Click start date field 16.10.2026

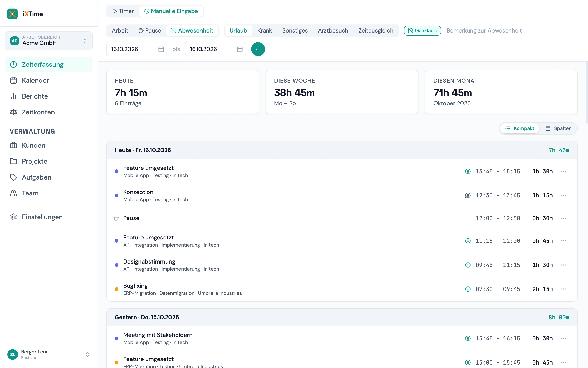pyautogui.click(x=137, y=49)
